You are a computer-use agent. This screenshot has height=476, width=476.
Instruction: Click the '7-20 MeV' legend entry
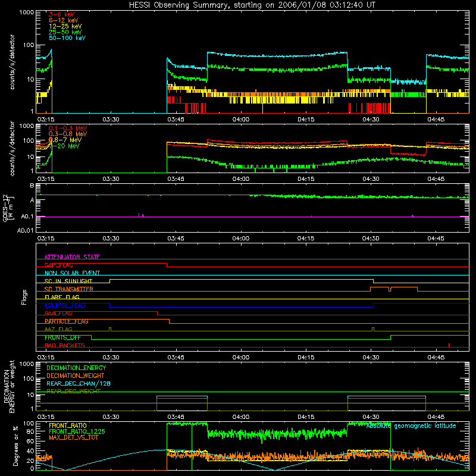coord(64,146)
